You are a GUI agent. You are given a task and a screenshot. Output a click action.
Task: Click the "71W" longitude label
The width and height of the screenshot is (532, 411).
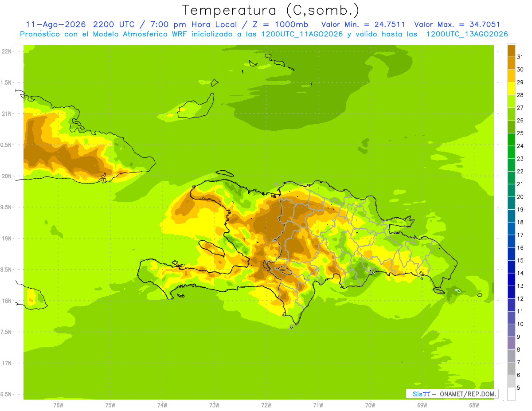pyautogui.click(x=318, y=405)
